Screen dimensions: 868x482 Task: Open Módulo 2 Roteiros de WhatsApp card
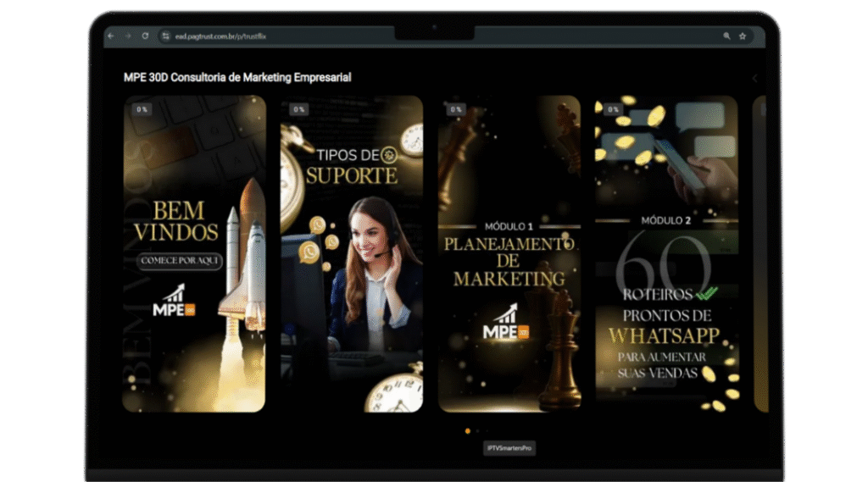point(665,254)
